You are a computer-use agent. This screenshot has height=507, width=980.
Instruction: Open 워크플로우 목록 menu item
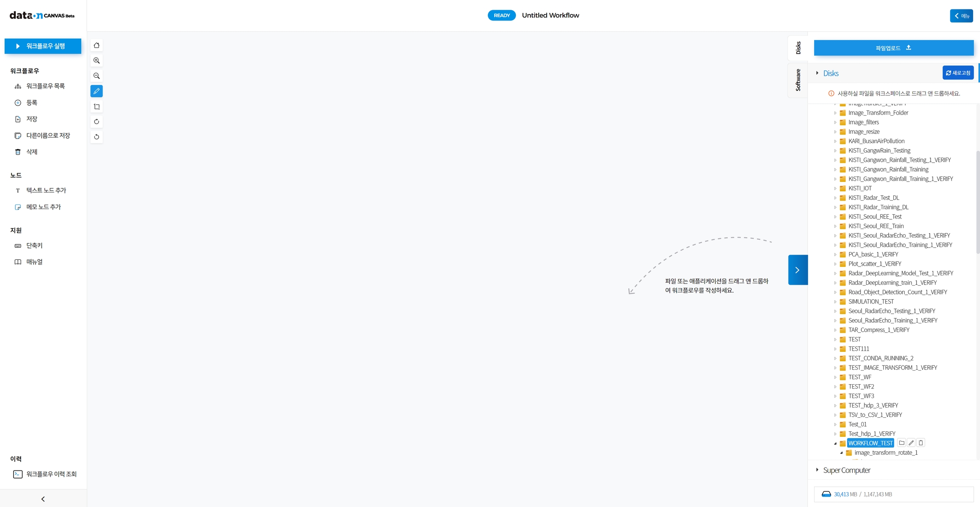(46, 86)
